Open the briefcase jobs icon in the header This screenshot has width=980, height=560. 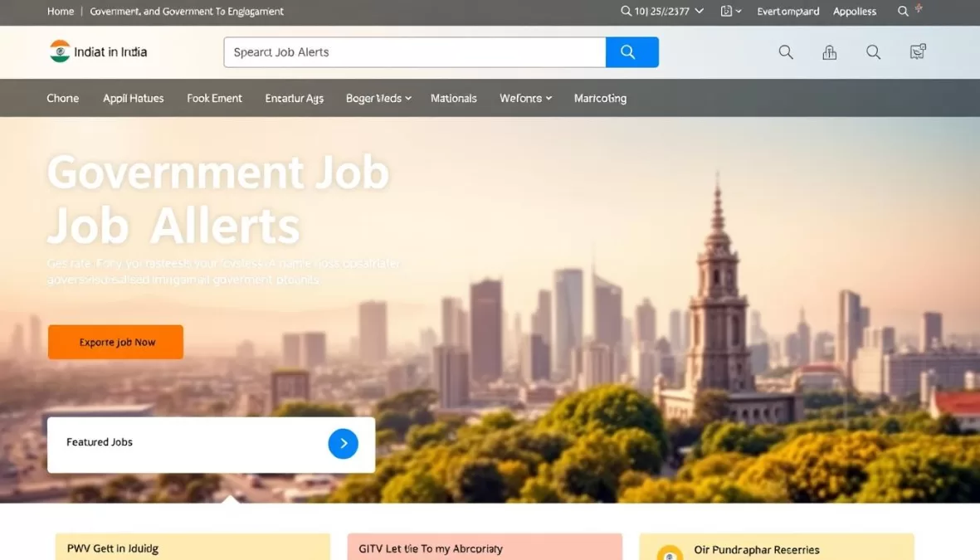(x=829, y=51)
